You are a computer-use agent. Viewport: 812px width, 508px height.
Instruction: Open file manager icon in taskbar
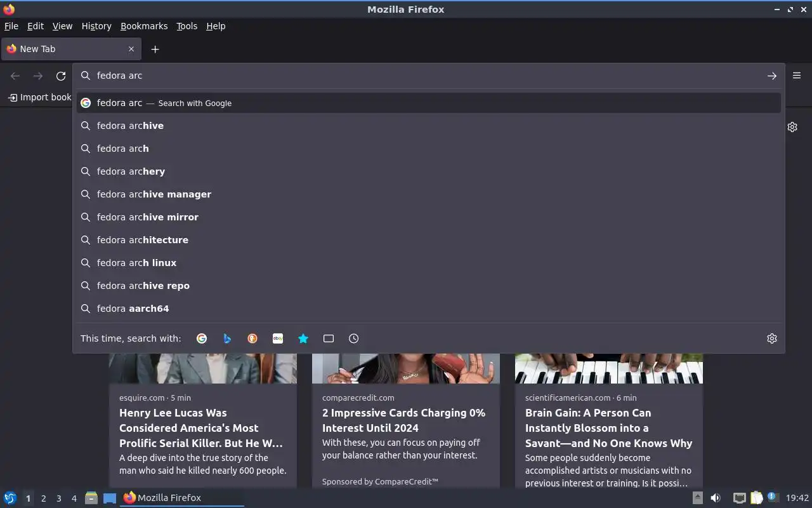click(x=91, y=498)
